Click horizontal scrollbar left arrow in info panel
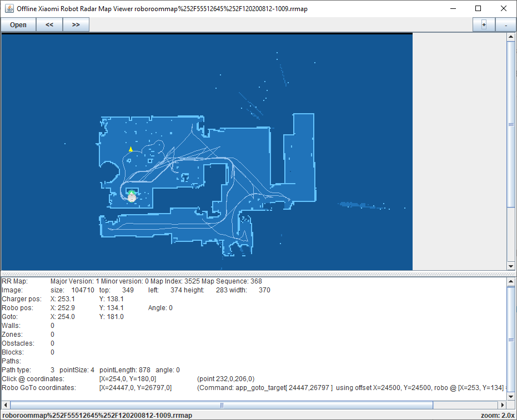The height and width of the screenshot is (420, 517). pos(5,405)
